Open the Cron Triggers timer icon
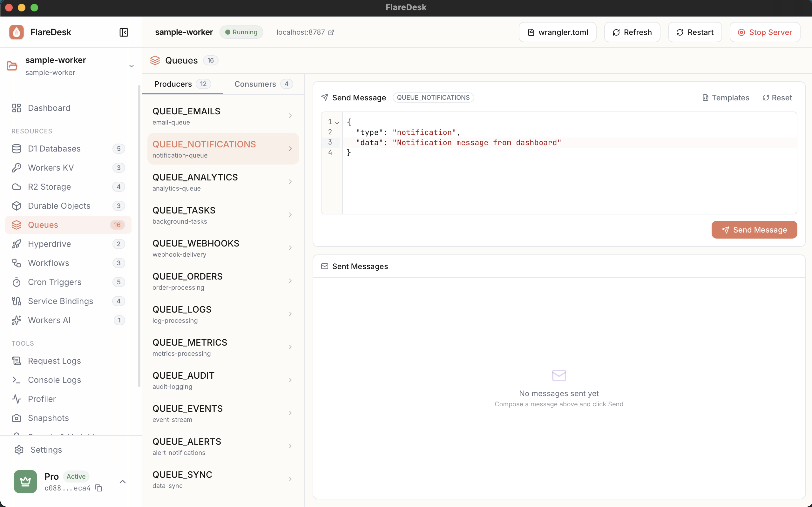Viewport: 812px width, 507px height. 17,282
